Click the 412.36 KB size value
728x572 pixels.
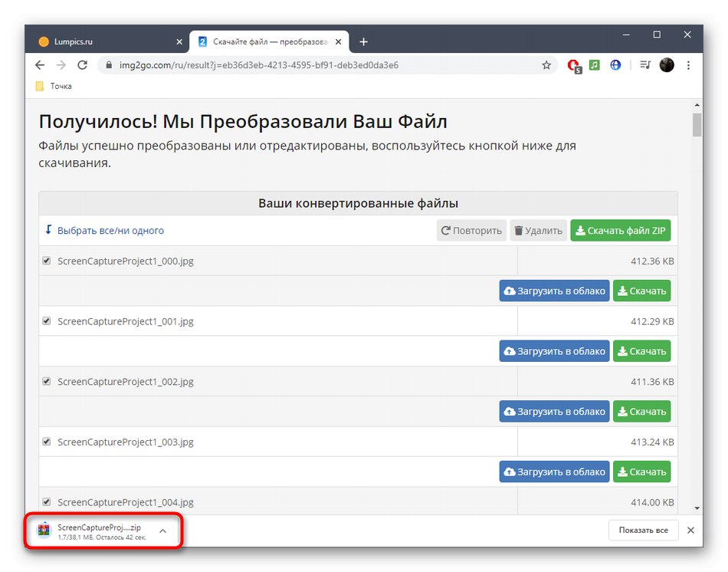tap(652, 261)
